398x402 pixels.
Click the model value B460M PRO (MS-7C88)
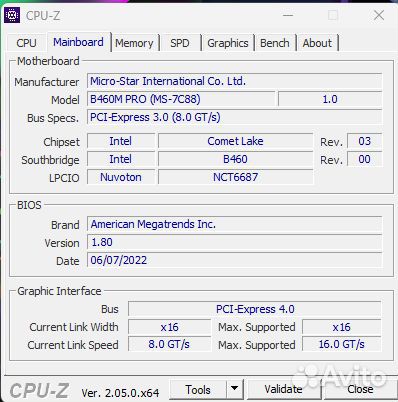pos(181,99)
